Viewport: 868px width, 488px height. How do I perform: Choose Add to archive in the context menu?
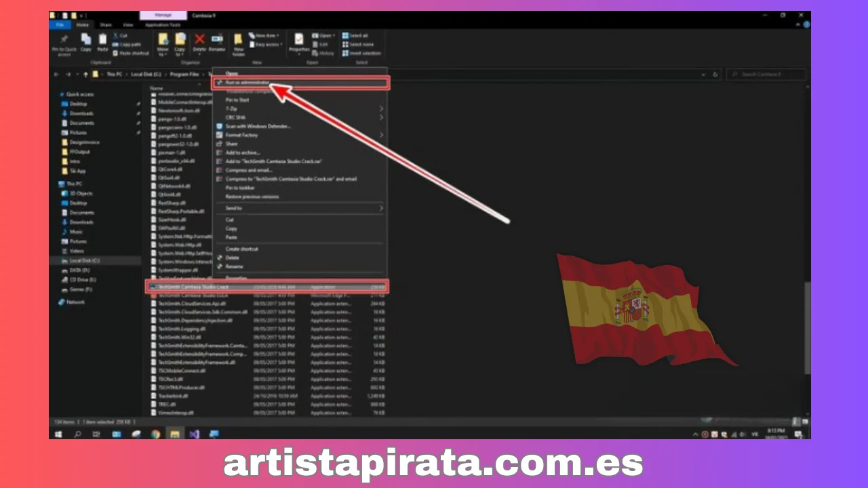300,152
